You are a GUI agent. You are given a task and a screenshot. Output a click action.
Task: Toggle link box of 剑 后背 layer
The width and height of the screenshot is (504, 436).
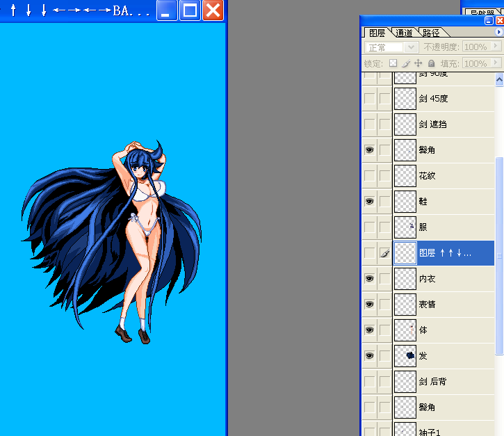pyautogui.click(x=385, y=382)
